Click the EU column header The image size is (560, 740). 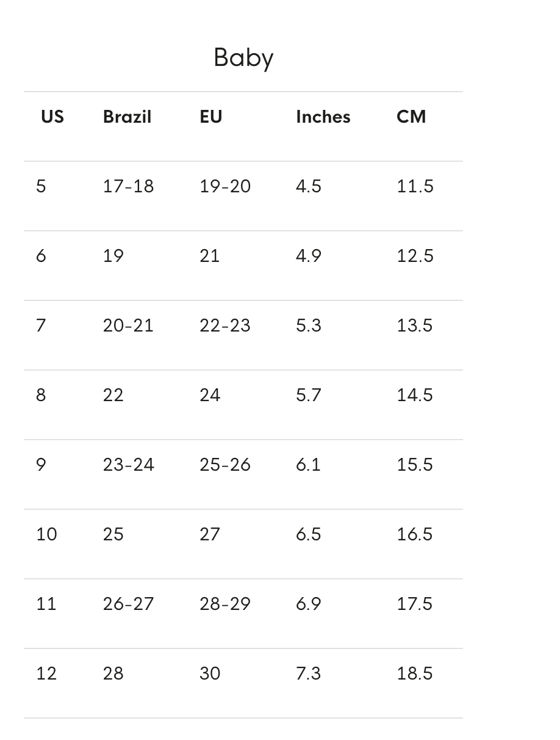[x=210, y=117]
